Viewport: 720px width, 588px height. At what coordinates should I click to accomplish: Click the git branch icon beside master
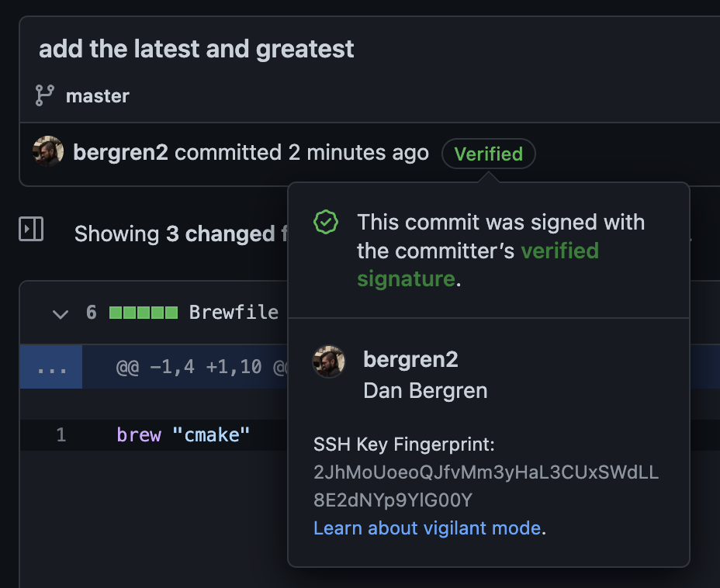tap(44, 95)
